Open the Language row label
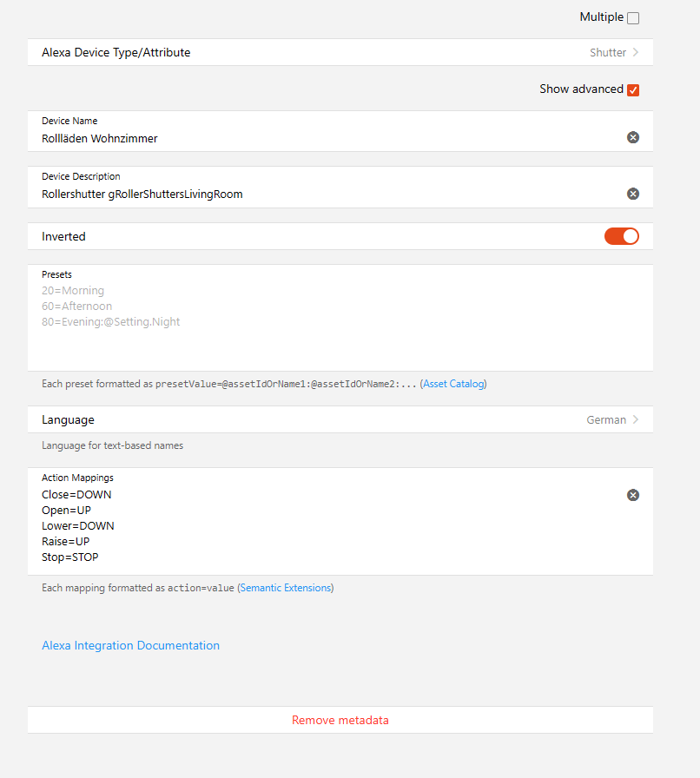 pyautogui.click(x=68, y=419)
